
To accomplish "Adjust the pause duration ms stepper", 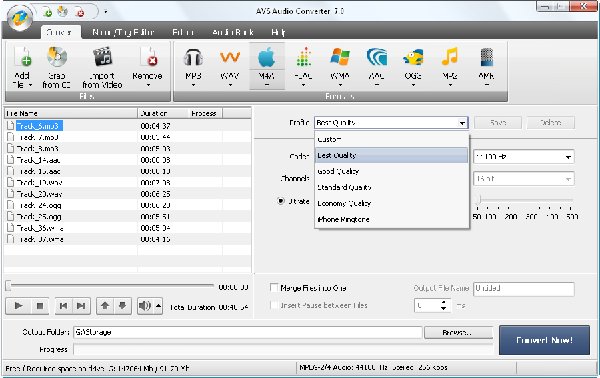I will coord(443,305).
